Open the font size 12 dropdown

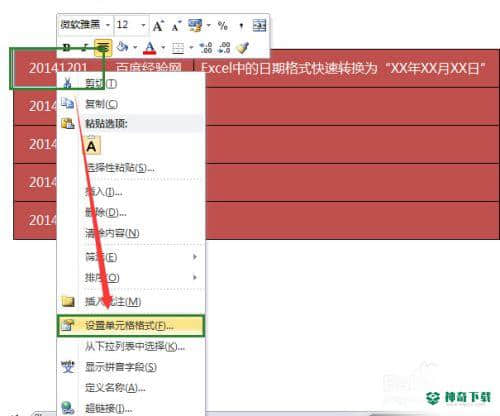pyautogui.click(x=143, y=25)
